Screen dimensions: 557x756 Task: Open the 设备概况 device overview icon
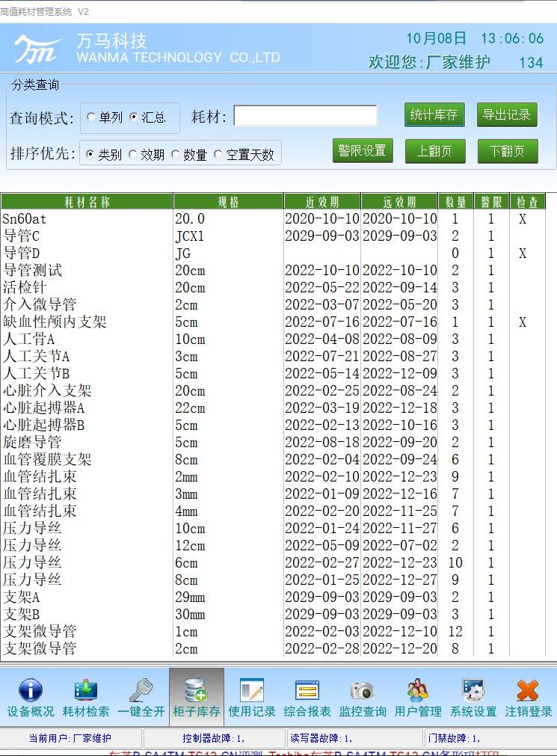click(30, 690)
